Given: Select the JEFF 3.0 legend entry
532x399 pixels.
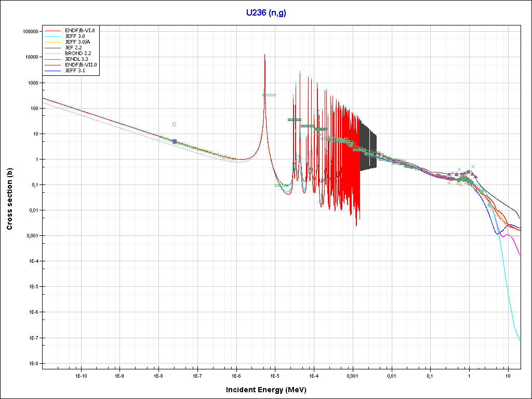Looking at the screenshot, I should point(75,36).
